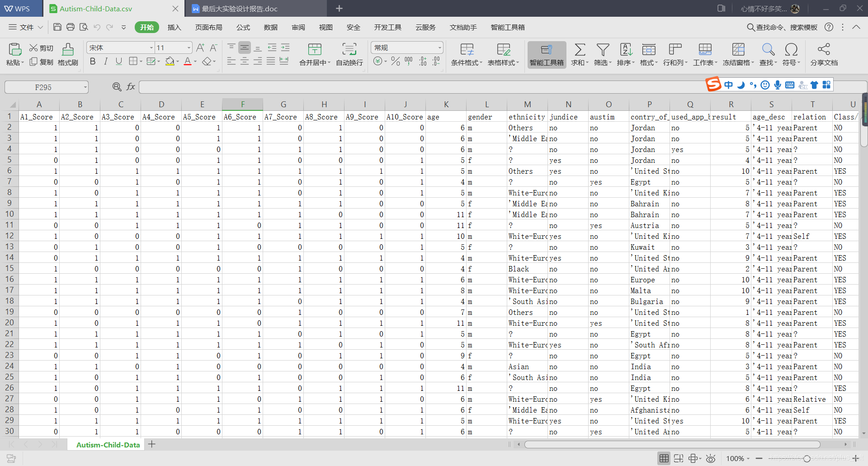This screenshot has width=868, height=466.
Task: Click the decrease font size icon
Action: click(x=213, y=48)
